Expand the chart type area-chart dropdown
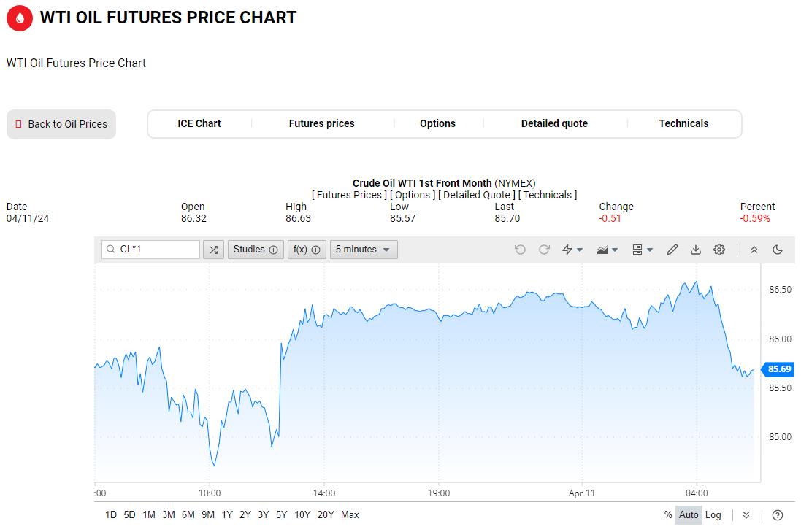 (608, 250)
